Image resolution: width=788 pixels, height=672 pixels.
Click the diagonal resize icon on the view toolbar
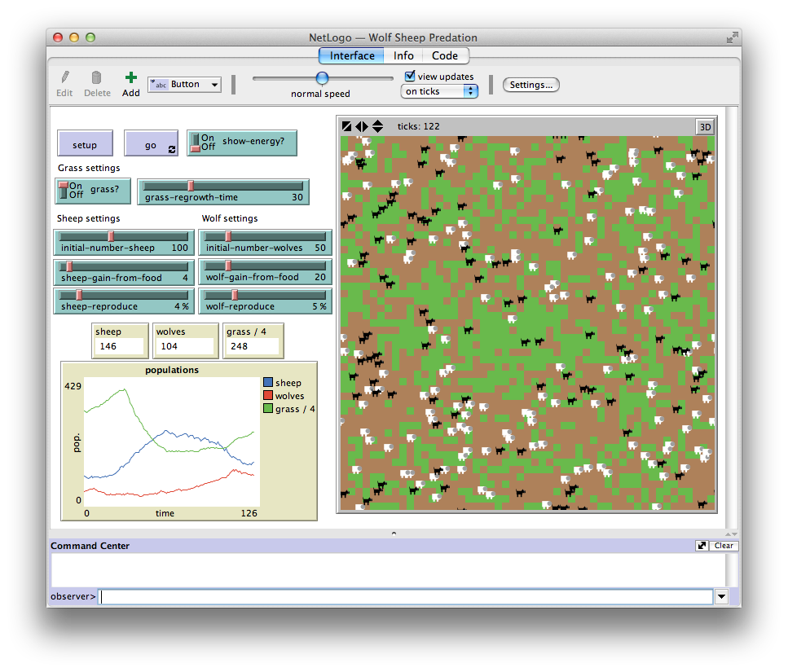[346, 126]
